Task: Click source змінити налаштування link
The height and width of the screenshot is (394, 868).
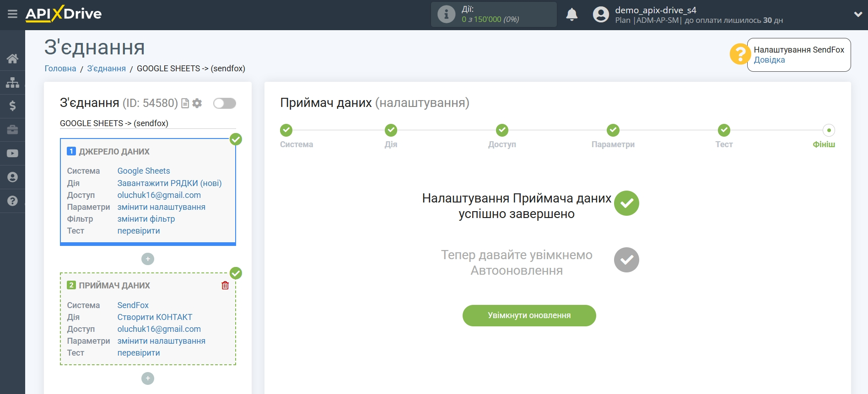Action: pos(161,207)
